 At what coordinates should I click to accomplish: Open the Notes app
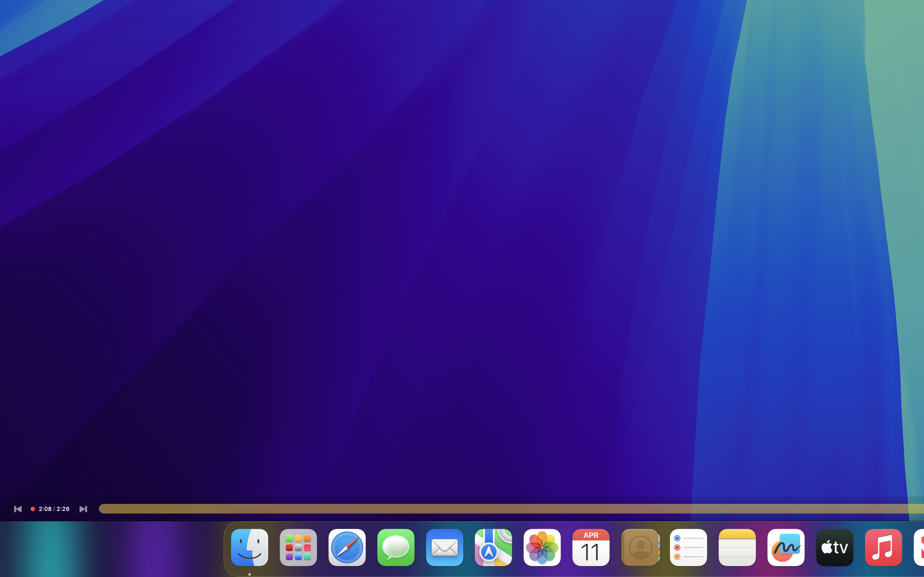click(737, 547)
